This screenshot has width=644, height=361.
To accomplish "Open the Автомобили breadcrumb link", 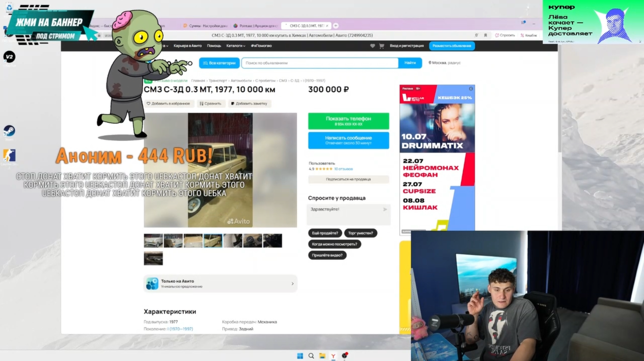I will (x=241, y=80).
